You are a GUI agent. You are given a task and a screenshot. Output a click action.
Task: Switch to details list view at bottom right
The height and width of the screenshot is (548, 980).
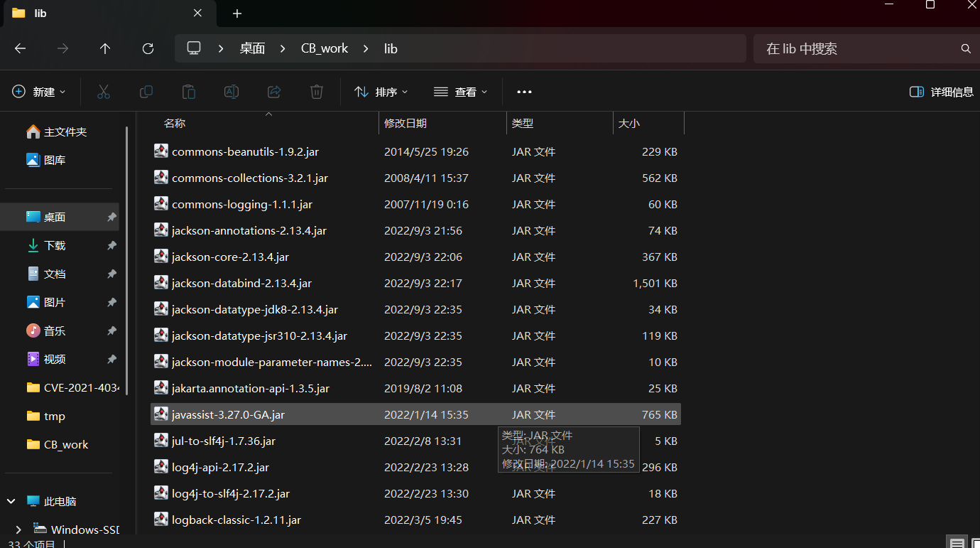[x=957, y=543]
